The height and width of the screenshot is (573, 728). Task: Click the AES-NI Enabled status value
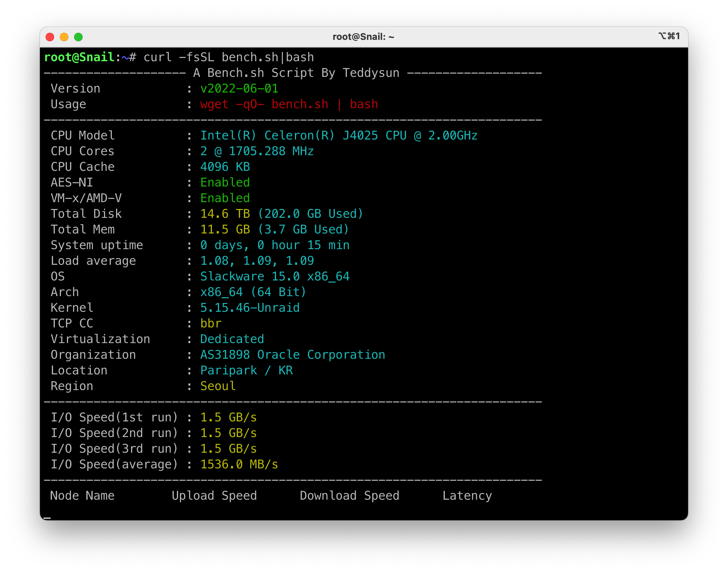pos(225,183)
